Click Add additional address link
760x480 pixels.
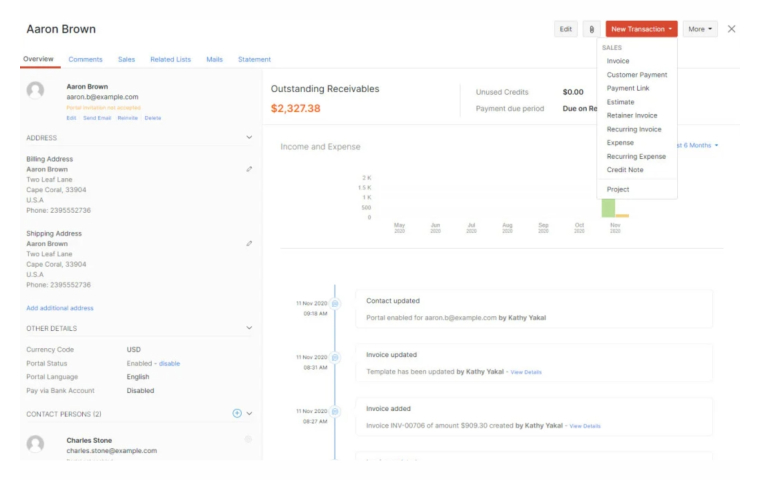(x=60, y=308)
